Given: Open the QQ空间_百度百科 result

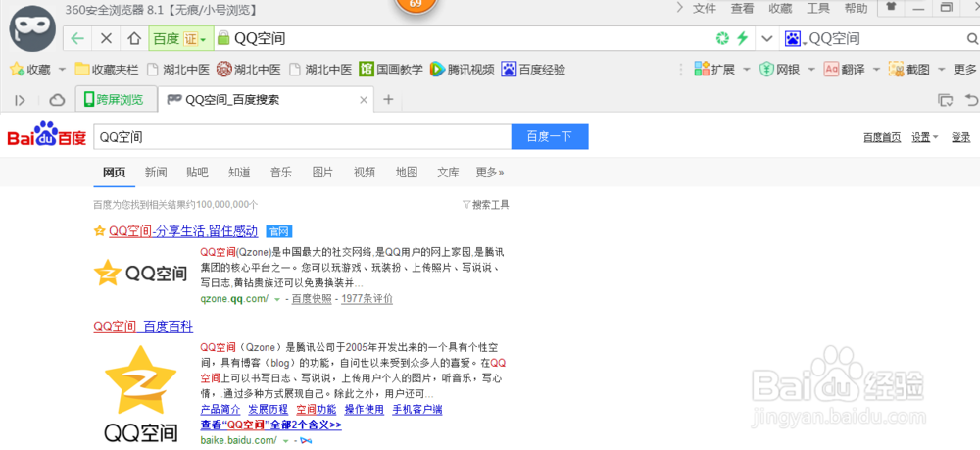Looking at the screenshot, I should click(x=143, y=326).
